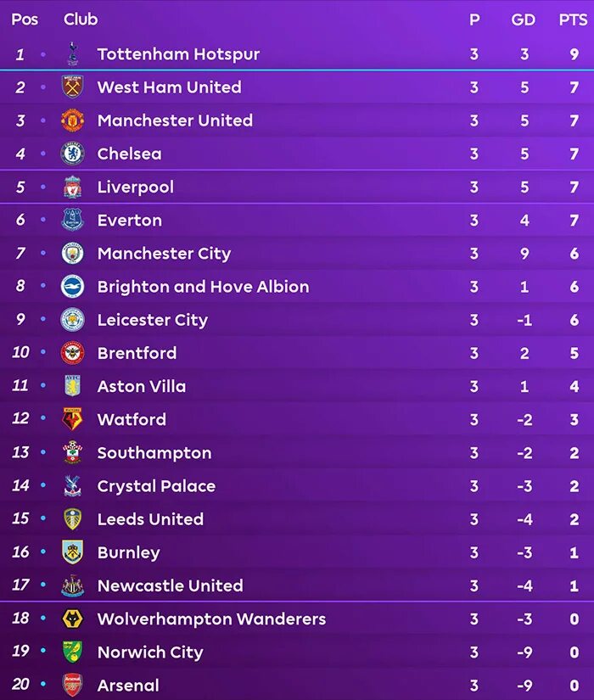Select the Watford crest icon
The width and height of the screenshot is (594, 700).
72,419
